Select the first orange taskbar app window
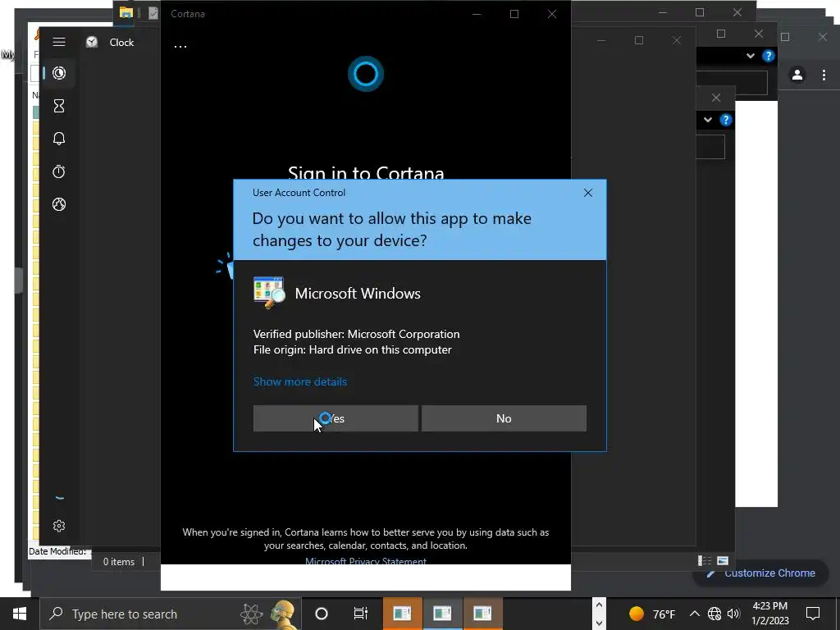Image resolution: width=840 pixels, height=630 pixels. point(402,614)
